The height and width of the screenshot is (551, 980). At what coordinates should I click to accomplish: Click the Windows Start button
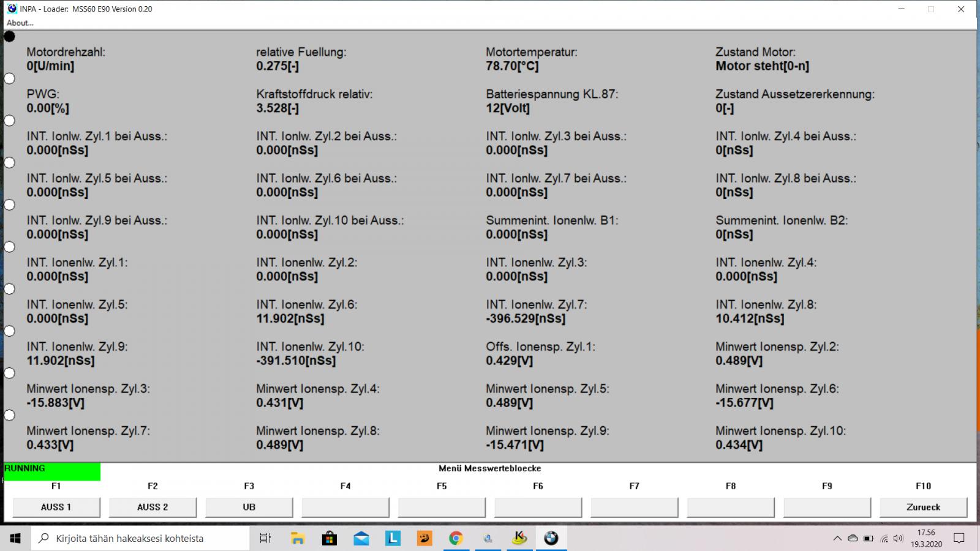tap(15, 538)
